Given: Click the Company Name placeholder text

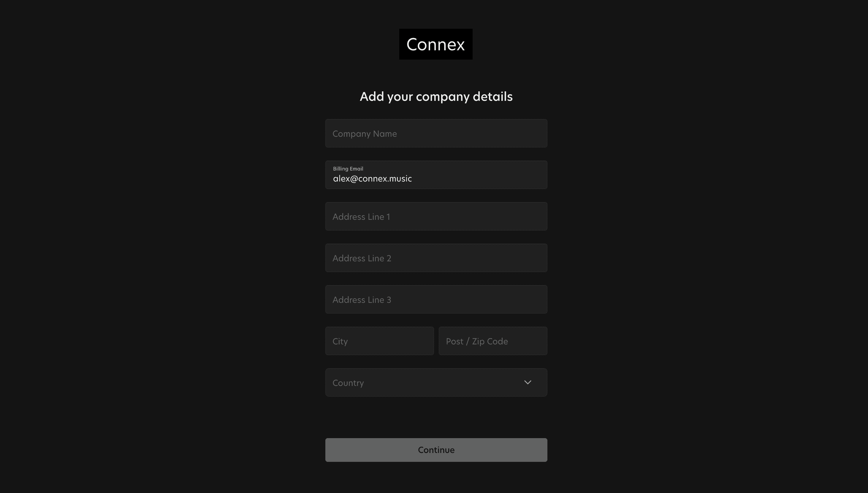Looking at the screenshot, I should pyautogui.click(x=364, y=134).
